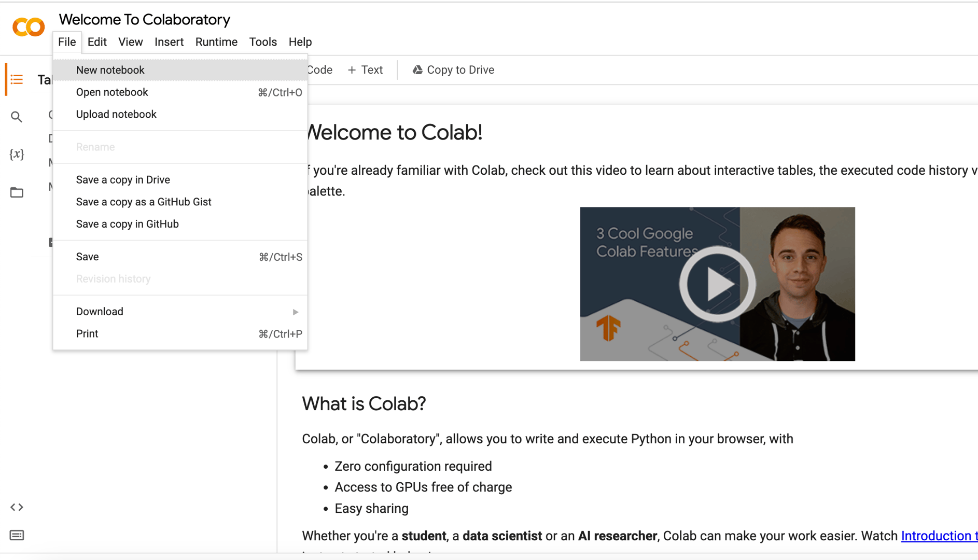Choose Save a copy in Drive
This screenshot has width=978, height=560.
click(x=123, y=180)
